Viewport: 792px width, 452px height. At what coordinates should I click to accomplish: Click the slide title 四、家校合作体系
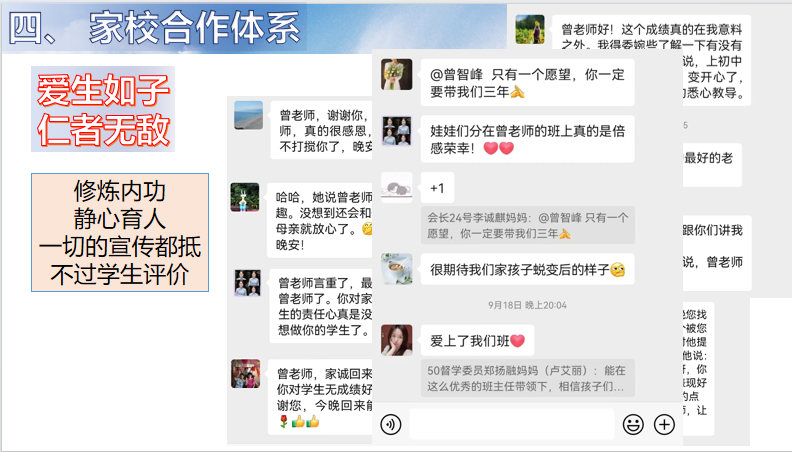pos(155,28)
